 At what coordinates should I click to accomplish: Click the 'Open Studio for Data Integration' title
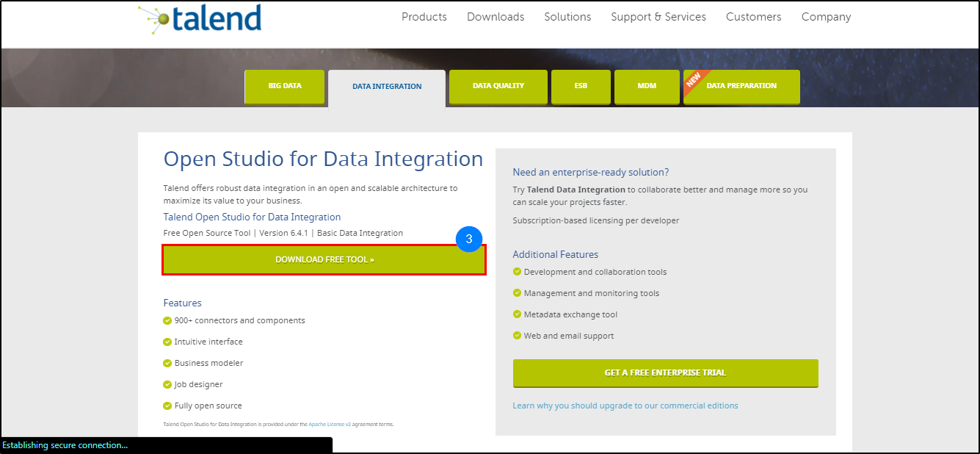coord(323,159)
